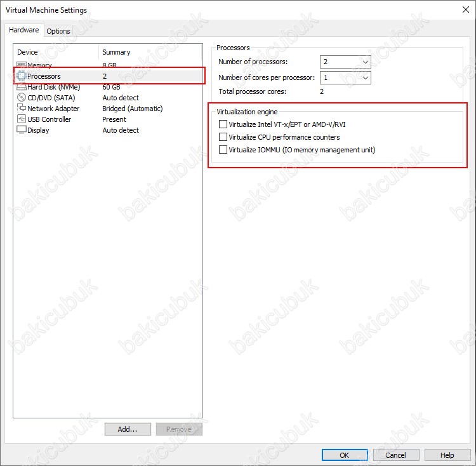Open Number of cores per processor dropdown
This screenshot has height=466, width=476.
tap(345, 77)
